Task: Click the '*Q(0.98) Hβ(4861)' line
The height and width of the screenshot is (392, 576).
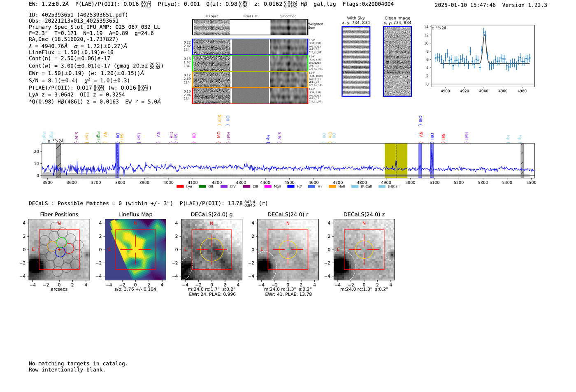Action: click(x=95, y=102)
